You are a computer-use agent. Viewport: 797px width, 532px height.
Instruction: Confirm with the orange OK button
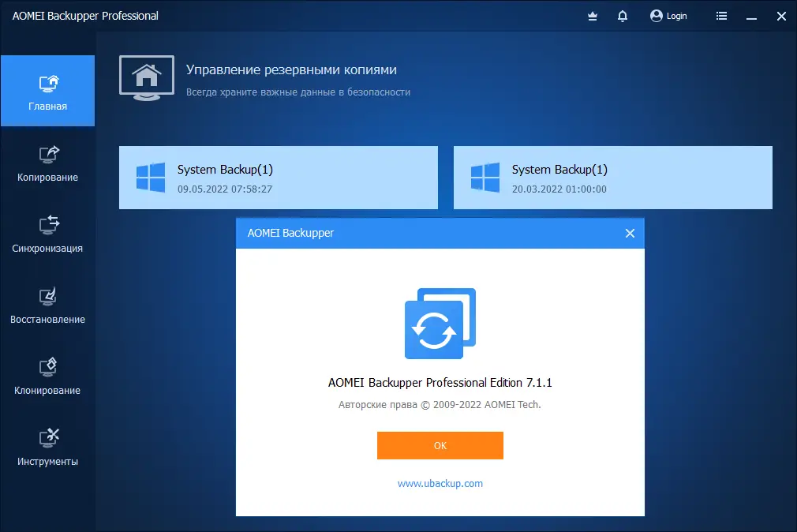(x=440, y=445)
